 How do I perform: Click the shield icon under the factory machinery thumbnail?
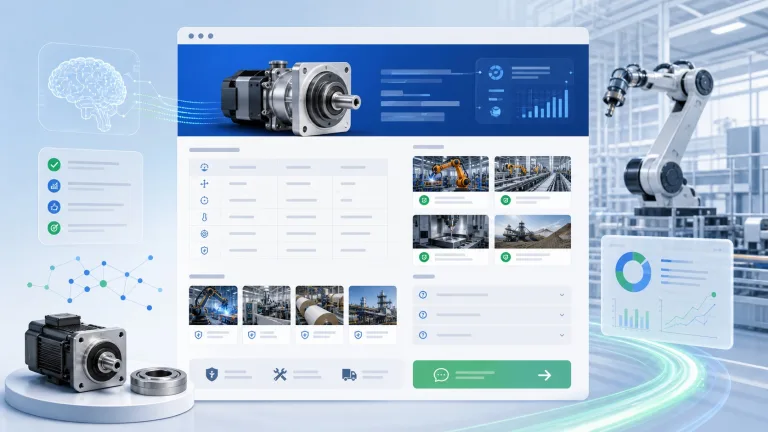[251, 335]
